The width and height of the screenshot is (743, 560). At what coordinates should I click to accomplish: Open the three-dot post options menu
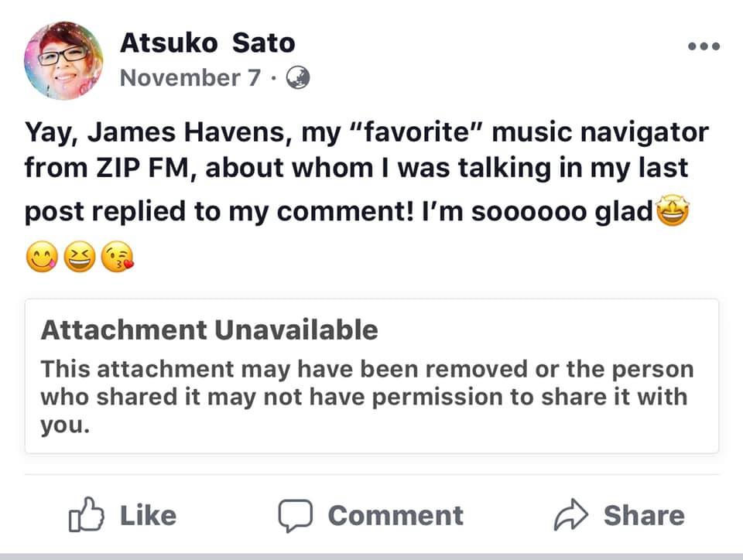704,46
